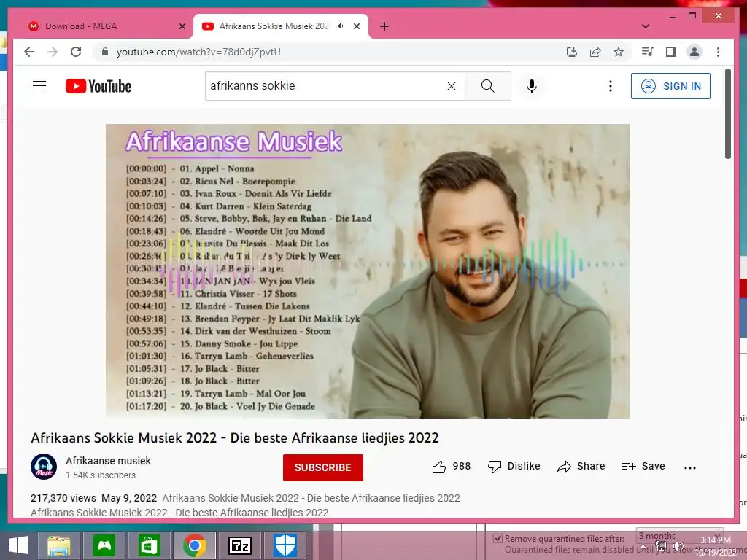
Task: Open Windows Start menu
Action: tap(18, 545)
